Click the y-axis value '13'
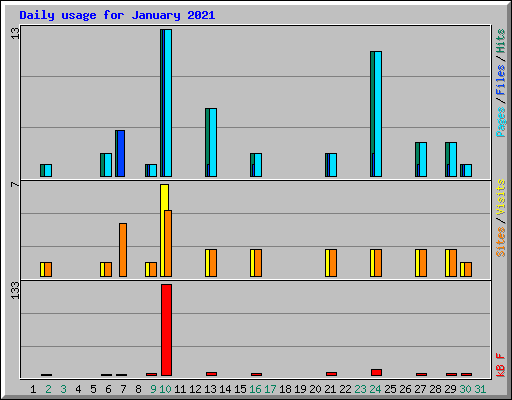 pyautogui.click(x=15, y=33)
